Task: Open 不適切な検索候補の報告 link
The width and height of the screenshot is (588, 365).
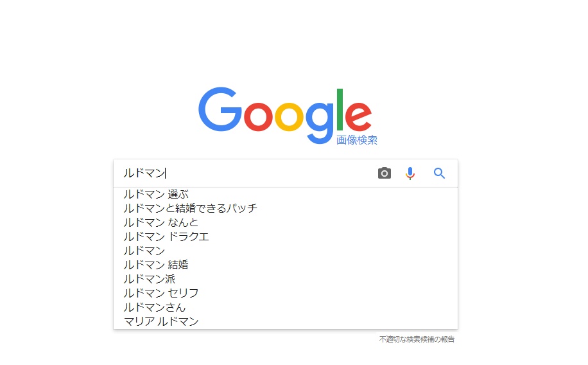Action: click(x=417, y=339)
